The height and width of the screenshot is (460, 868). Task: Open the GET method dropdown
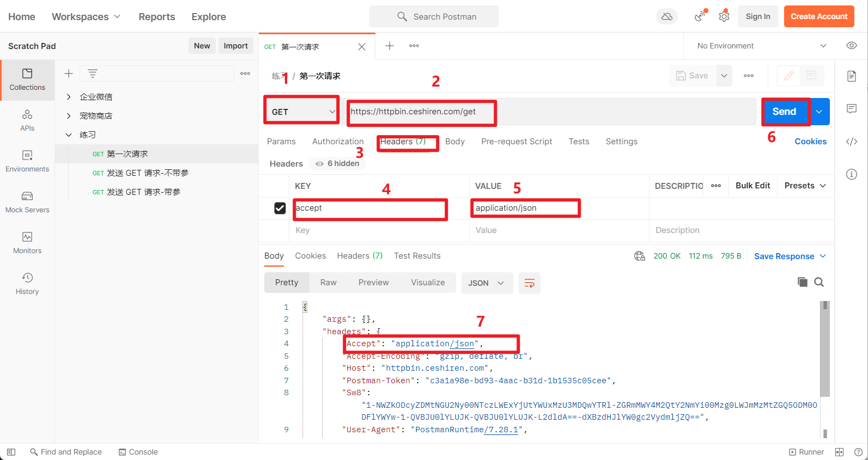pos(302,112)
